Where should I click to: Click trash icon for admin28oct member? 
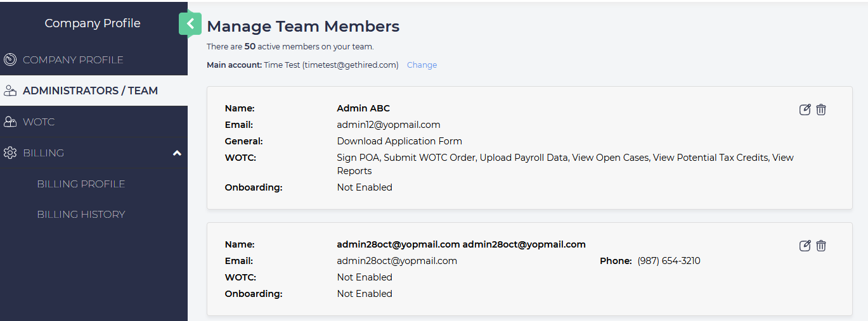click(x=821, y=246)
